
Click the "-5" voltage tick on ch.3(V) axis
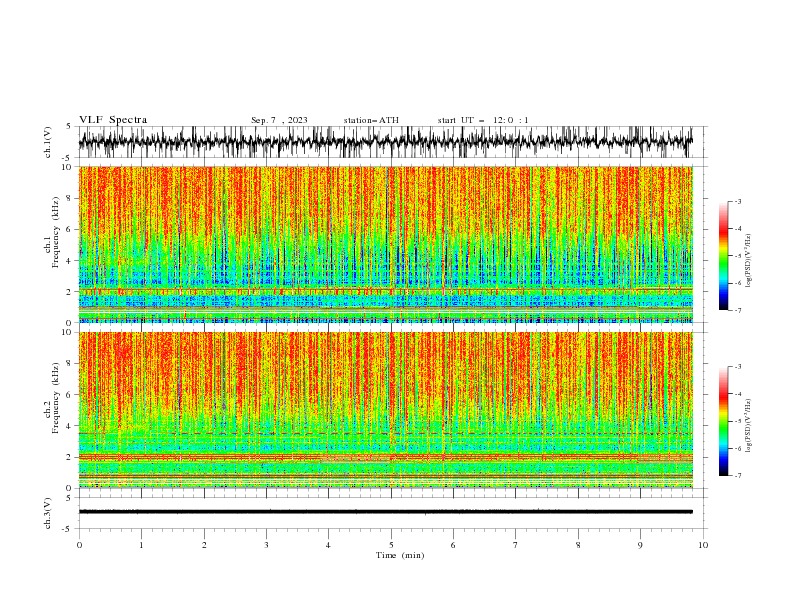tap(67, 529)
